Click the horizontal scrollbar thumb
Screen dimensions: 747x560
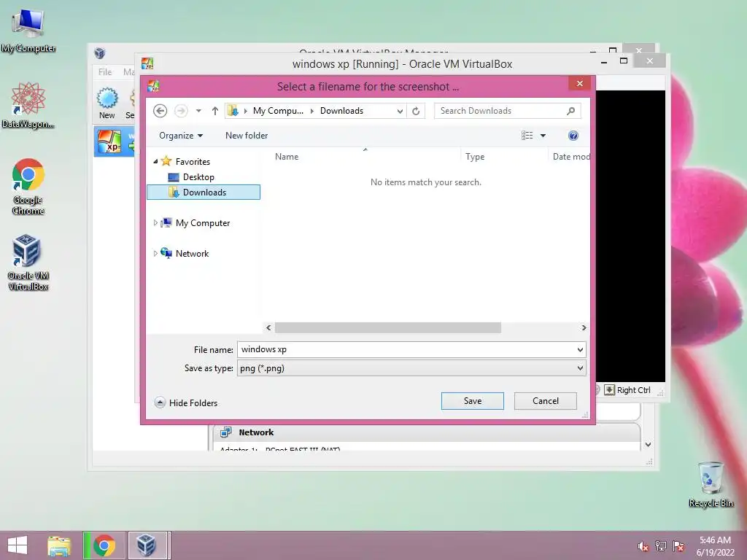click(388, 327)
